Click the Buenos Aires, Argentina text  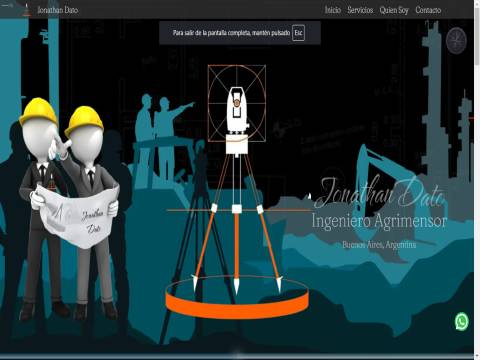pyautogui.click(x=379, y=245)
